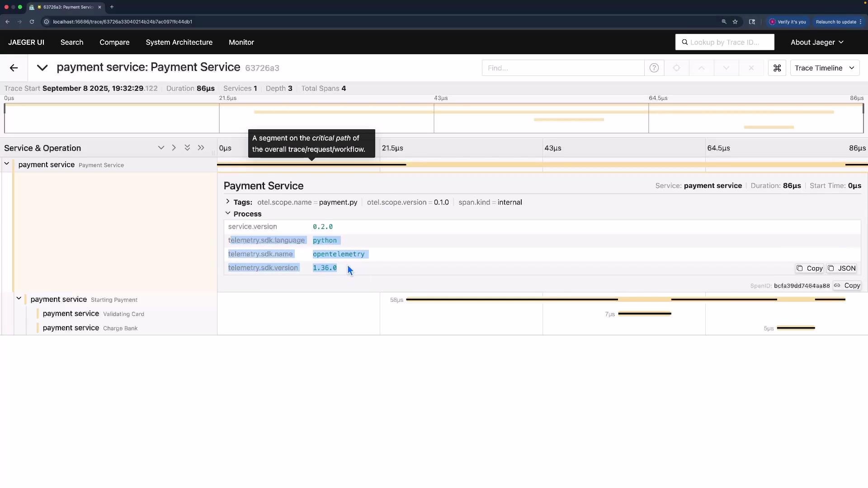Viewport: 868px width, 488px height.
Task: Collapse the trace header details chevron
Action: (x=42, y=68)
